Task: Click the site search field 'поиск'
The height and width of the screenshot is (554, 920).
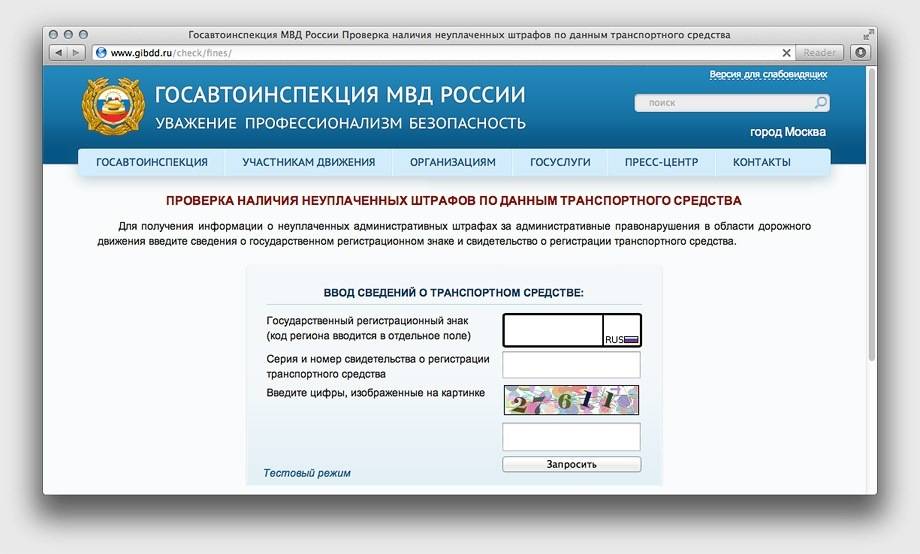Action: pos(725,103)
